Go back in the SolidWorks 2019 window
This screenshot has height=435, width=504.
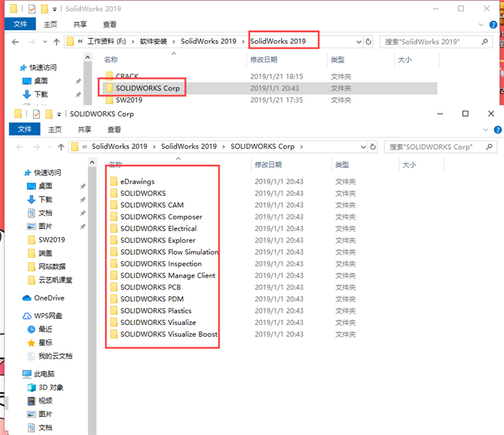coord(15,42)
